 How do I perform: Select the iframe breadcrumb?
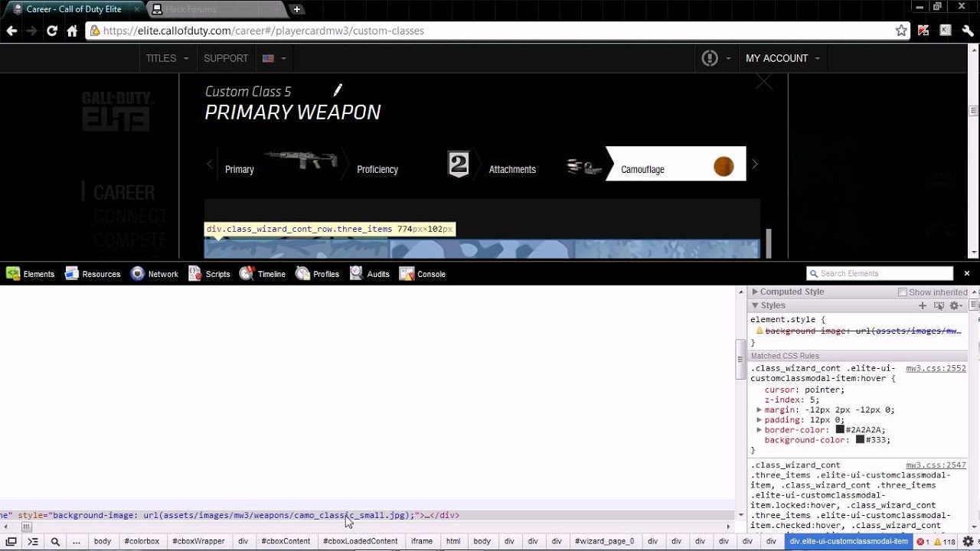pyautogui.click(x=422, y=541)
